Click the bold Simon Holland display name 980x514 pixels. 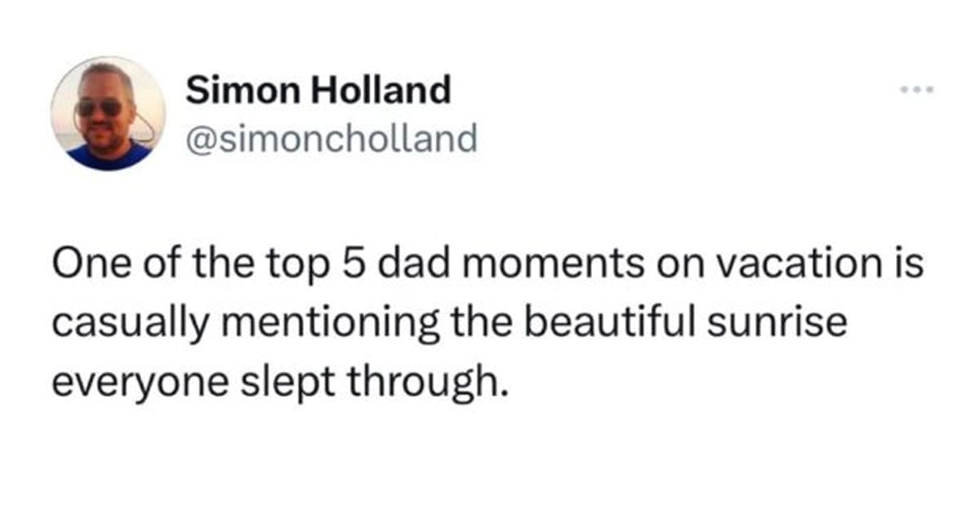[318, 90]
